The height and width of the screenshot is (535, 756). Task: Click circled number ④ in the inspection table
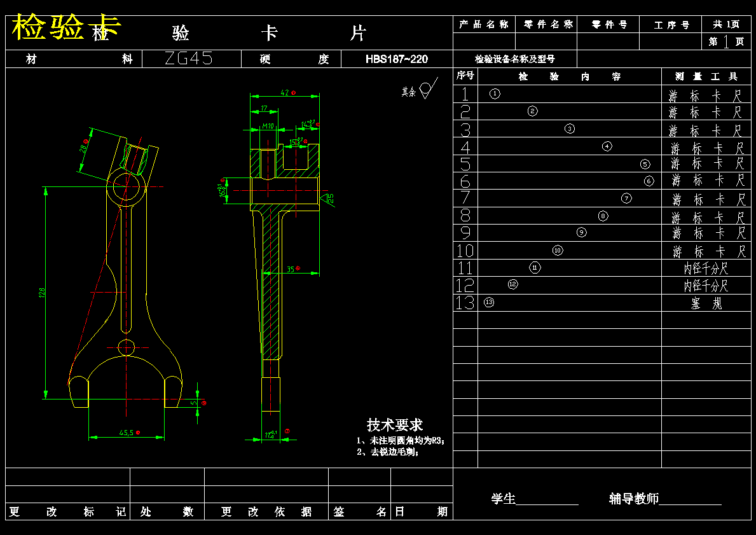pyautogui.click(x=607, y=146)
